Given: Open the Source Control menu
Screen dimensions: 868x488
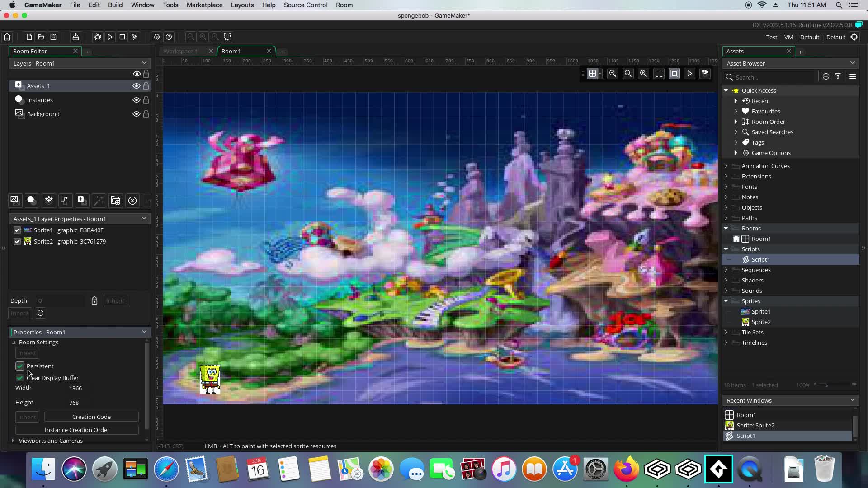Looking at the screenshot, I should coord(306,5).
